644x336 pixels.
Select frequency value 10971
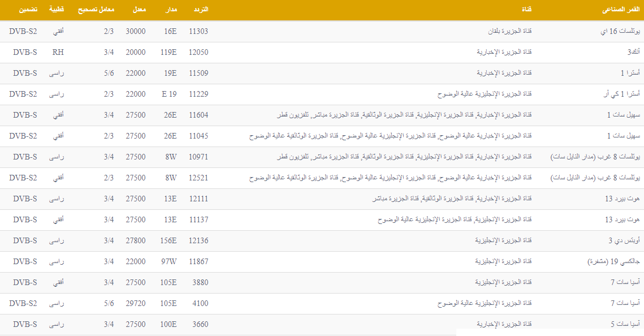pos(198,157)
